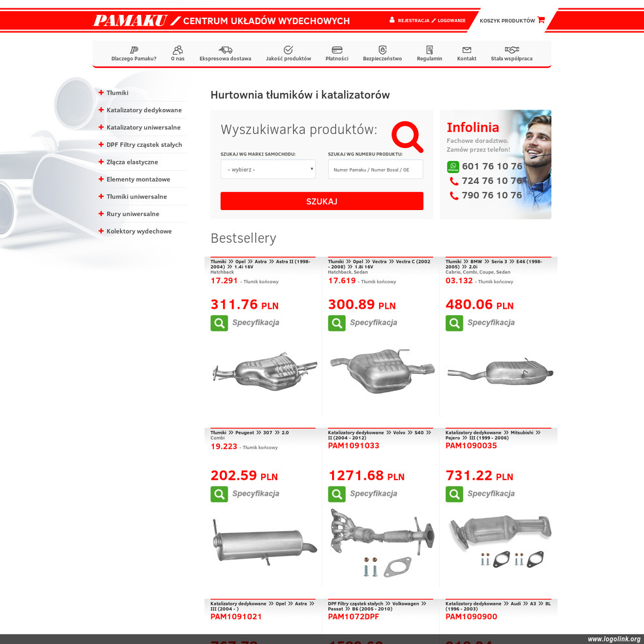
Task: Open the Stała współpraca menu item
Action: click(512, 59)
